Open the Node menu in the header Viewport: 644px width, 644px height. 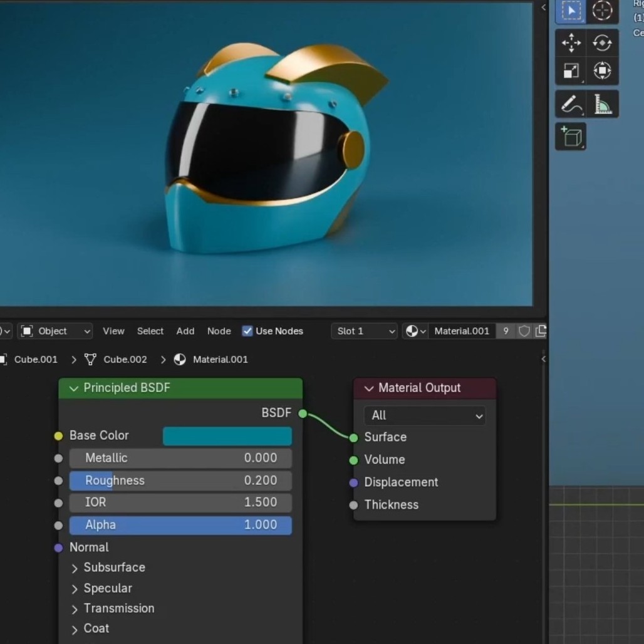pyautogui.click(x=219, y=331)
